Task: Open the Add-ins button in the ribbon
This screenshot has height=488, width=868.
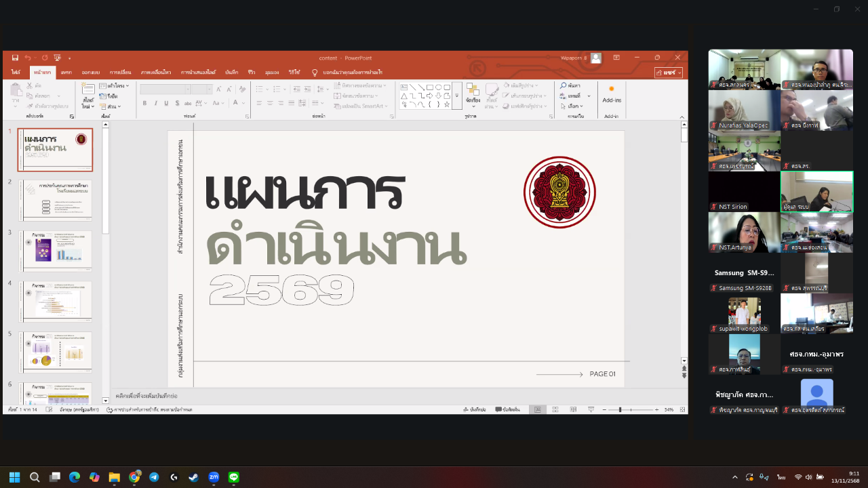Action: [x=612, y=94]
